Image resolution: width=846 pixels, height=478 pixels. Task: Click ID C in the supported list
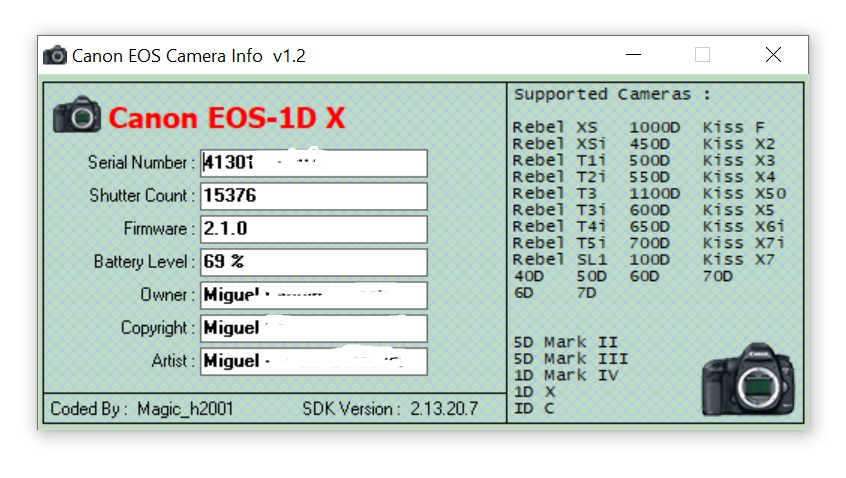(x=534, y=408)
